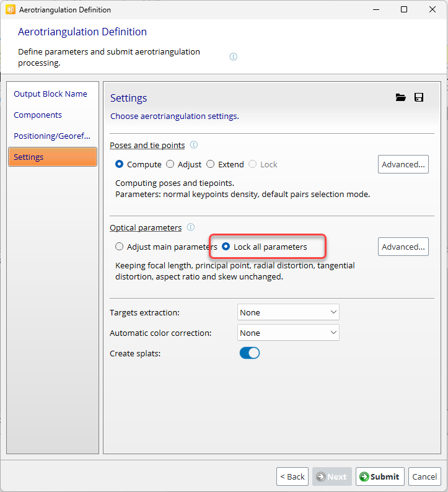Select the Adjust poses radio button
This screenshot has width=448, height=492.
tap(170, 164)
